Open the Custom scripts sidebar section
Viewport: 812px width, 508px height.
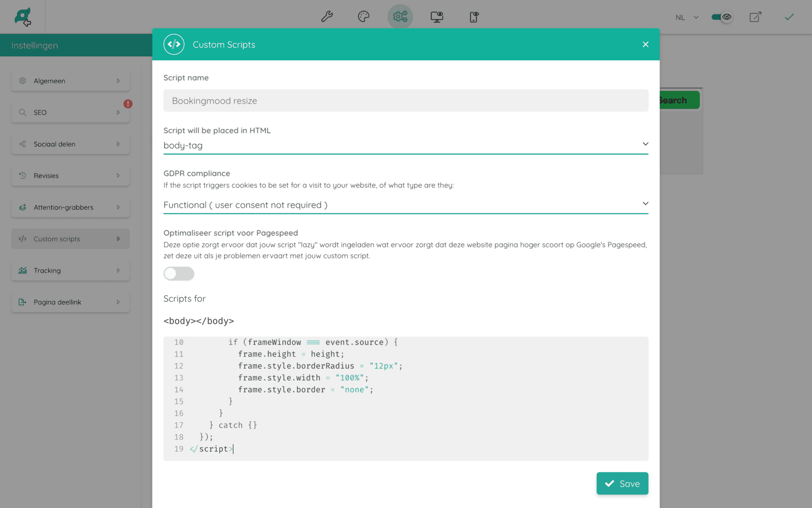pyautogui.click(x=70, y=239)
